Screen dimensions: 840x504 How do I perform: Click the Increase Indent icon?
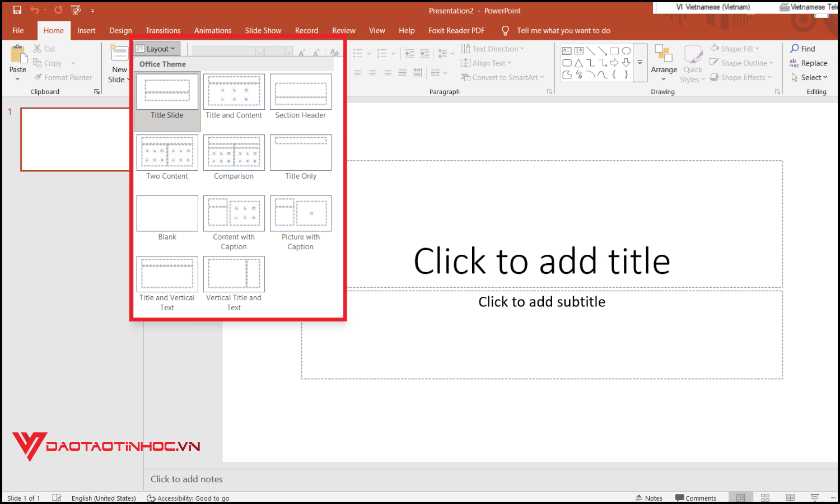pos(424,53)
